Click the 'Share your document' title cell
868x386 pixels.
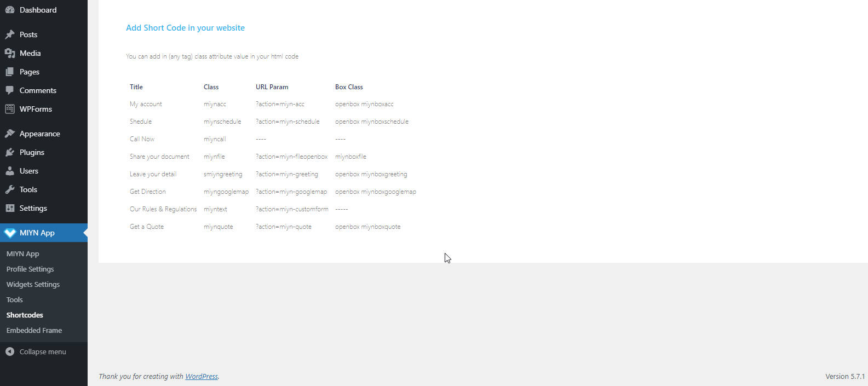[159, 157]
